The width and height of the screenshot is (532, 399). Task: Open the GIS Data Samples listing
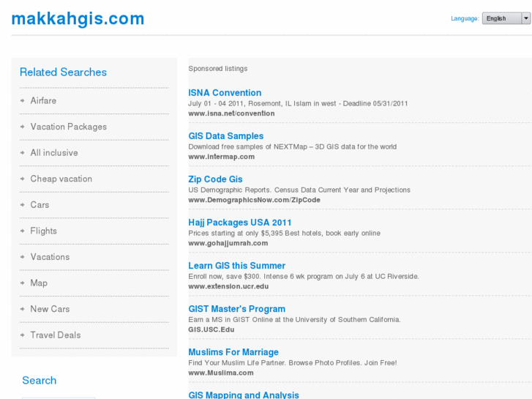pyautogui.click(x=225, y=136)
